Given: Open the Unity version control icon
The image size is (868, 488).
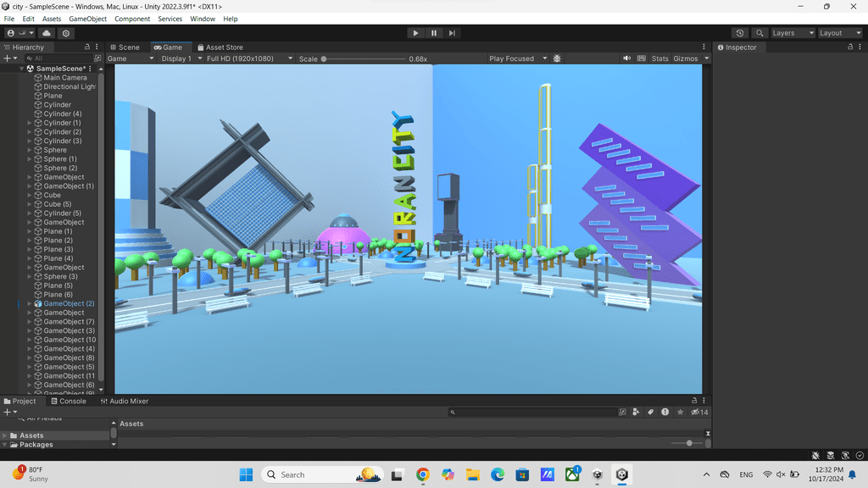Looking at the screenshot, I should coord(66,33).
